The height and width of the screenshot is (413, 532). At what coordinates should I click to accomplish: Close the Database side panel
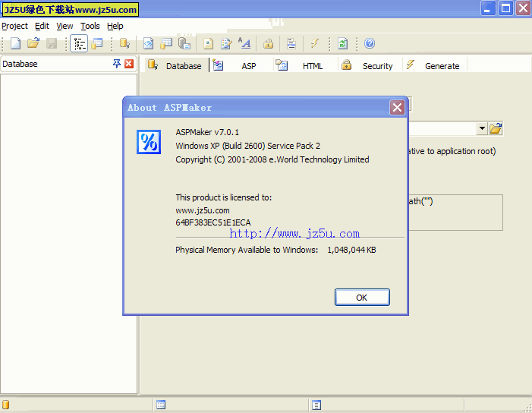[129, 64]
